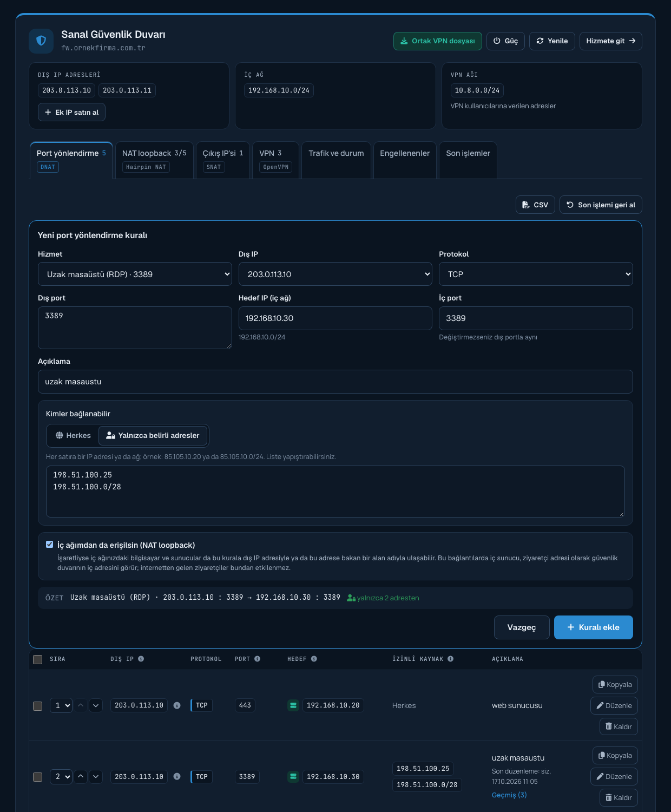Click Ek IP satın al button

[71, 112]
